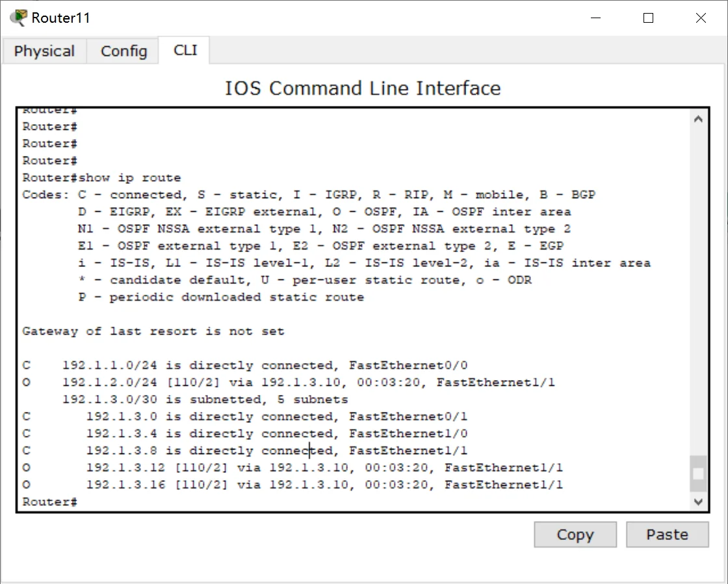Screen dimensions: 728x584
Task: Click the '* - candidate default' line
Action: pos(305,280)
